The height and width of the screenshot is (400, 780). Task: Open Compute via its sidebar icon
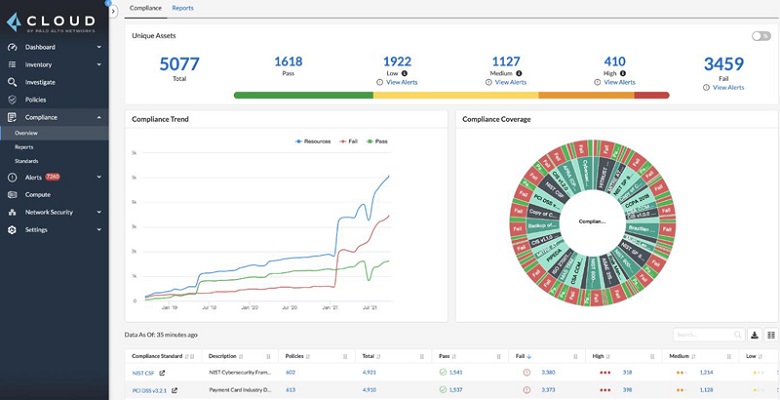click(x=12, y=195)
